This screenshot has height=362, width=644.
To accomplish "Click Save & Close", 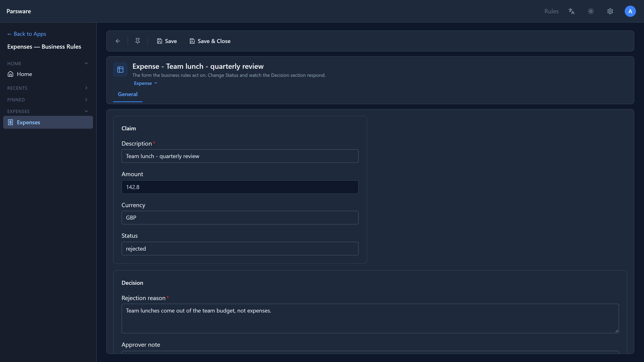I will click(x=210, y=41).
